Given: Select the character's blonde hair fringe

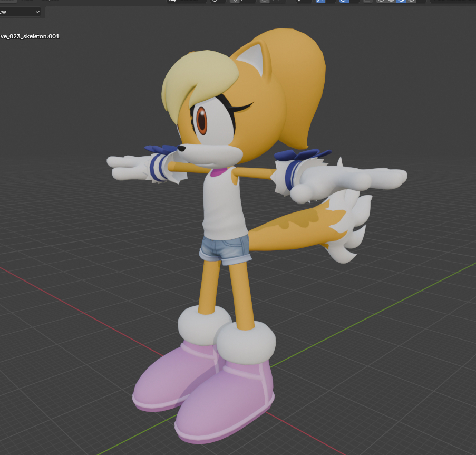Looking at the screenshot, I should (x=189, y=79).
